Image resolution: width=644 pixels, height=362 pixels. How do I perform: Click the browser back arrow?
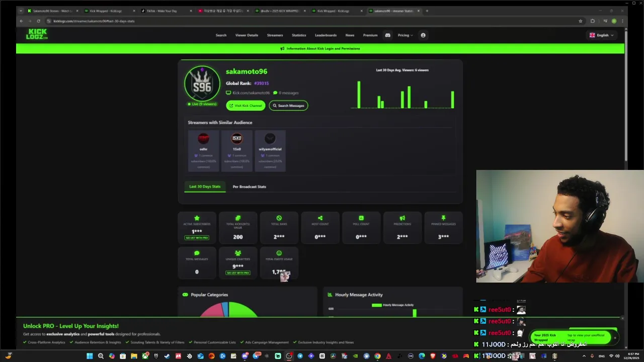21,21
